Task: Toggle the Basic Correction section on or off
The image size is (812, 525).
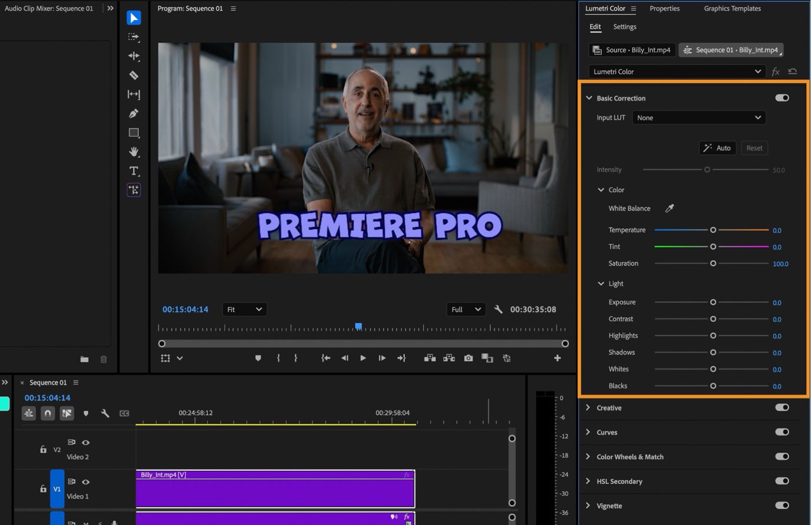Action: coord(782,98)
